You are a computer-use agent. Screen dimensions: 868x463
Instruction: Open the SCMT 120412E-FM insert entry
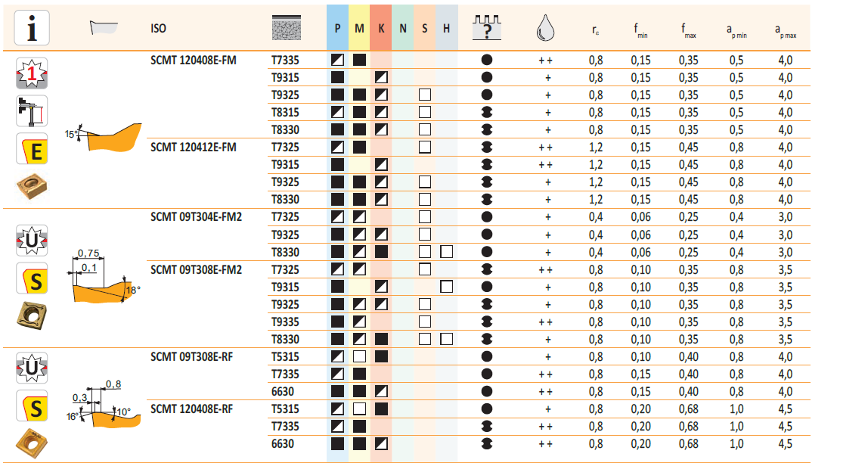click(194, 147)
